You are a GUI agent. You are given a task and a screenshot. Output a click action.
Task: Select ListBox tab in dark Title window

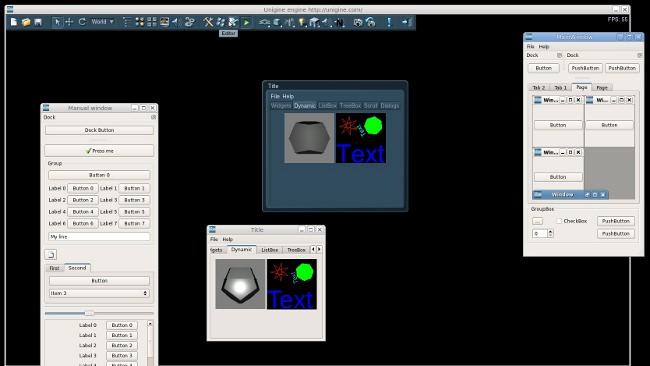[327, 106]
